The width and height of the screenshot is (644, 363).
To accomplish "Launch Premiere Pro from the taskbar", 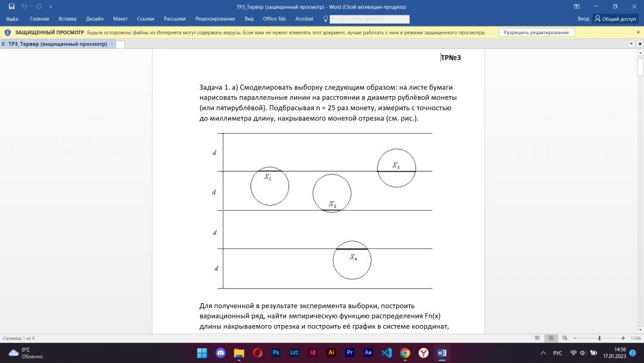I will pyautogui.click(x=350, y=353).
